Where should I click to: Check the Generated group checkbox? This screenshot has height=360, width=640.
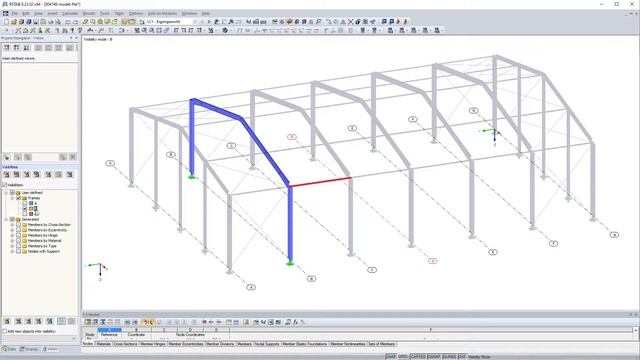point(12,220)
